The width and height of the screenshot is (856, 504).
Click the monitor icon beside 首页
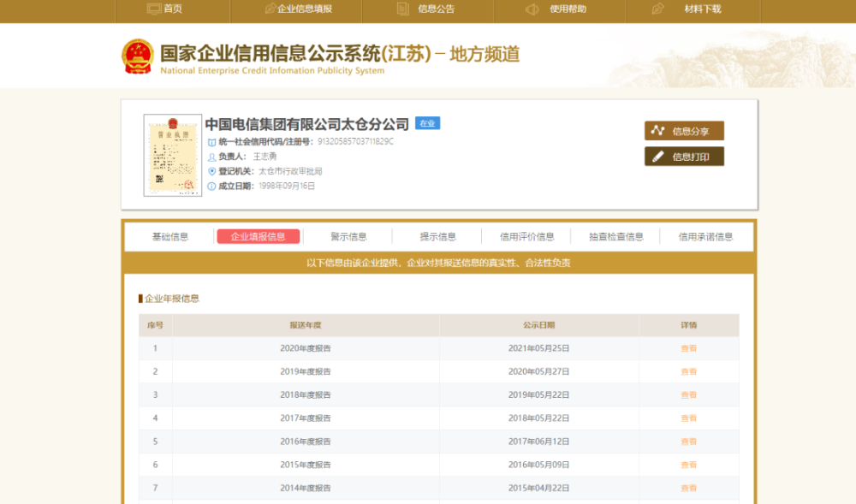pos(154,9)
